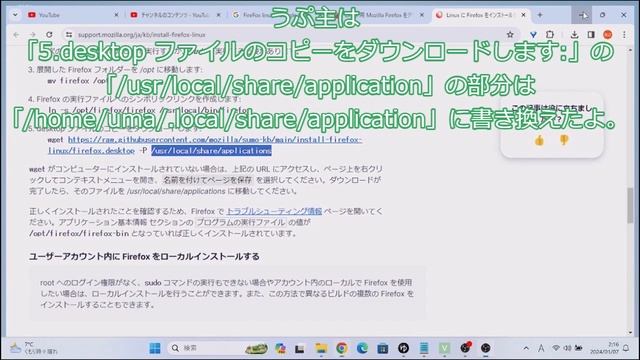
Task: Open the Copilot taskbar icon
Action: [x=280, y=348]
